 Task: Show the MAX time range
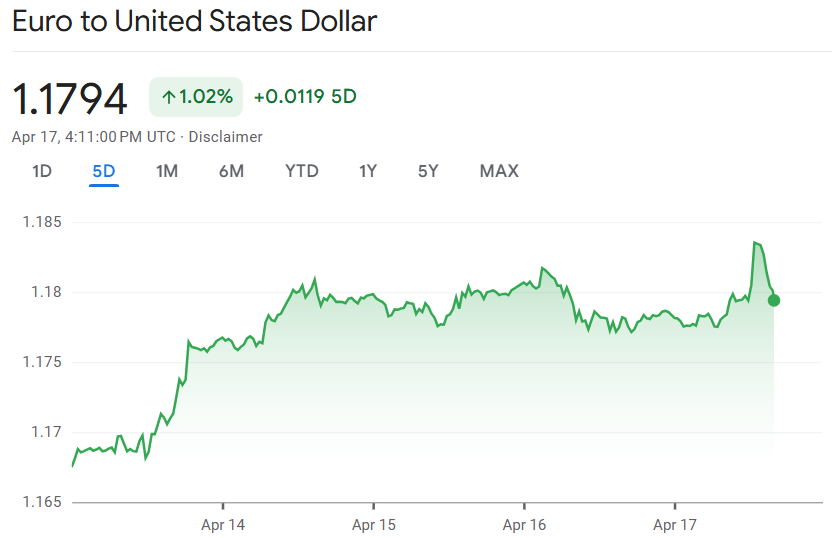pyautogui.click(x=499, y=171)
